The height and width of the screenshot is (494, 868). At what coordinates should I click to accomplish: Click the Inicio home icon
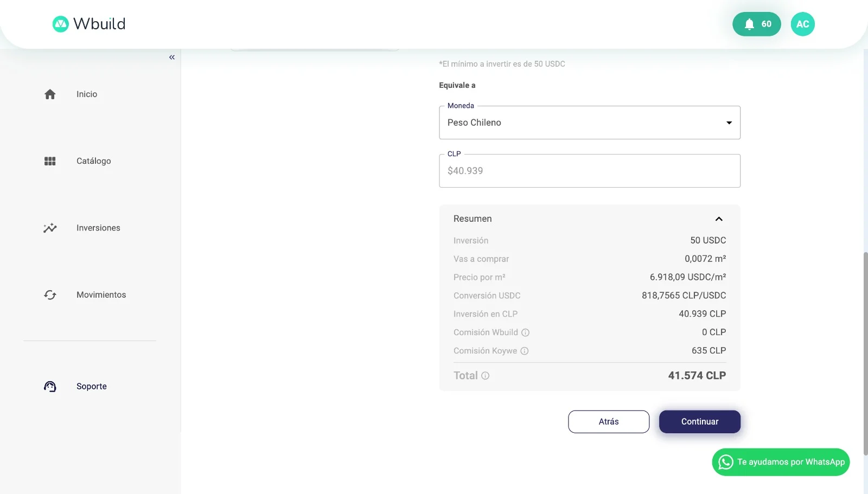coord(49,94)
